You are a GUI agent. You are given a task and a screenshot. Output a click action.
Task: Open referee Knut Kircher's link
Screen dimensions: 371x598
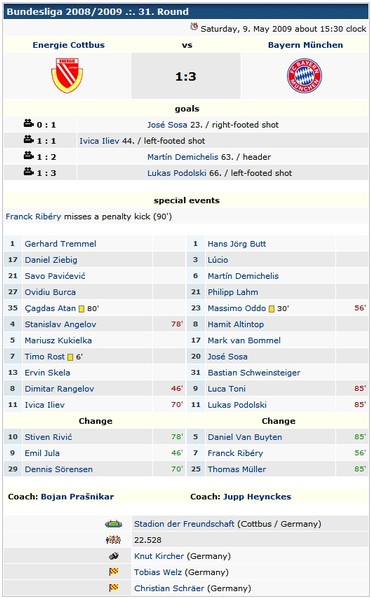(x=159, y=556)
